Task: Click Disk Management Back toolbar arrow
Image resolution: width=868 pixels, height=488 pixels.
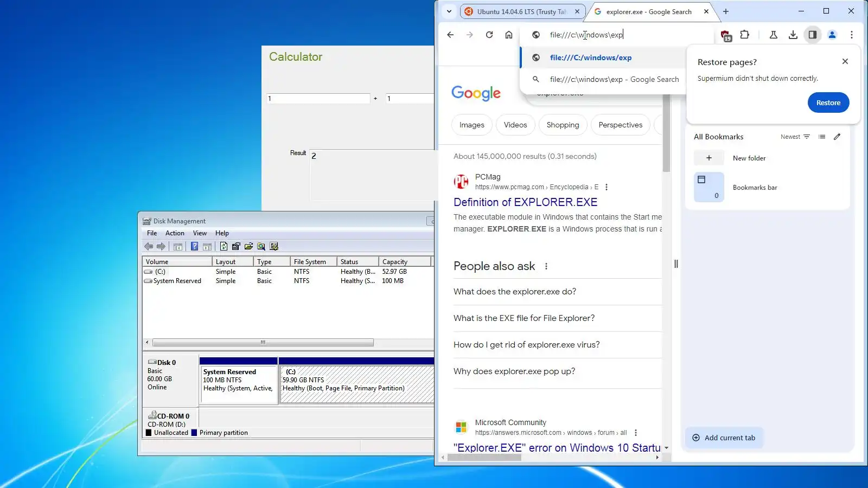Action: click(149, 247)
